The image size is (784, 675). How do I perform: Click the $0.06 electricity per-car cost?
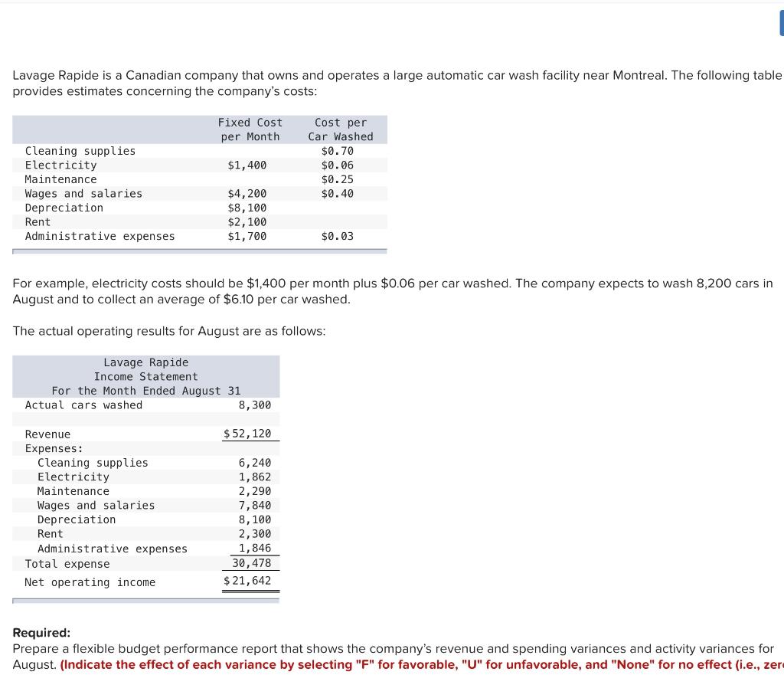[x=338, y=165]
